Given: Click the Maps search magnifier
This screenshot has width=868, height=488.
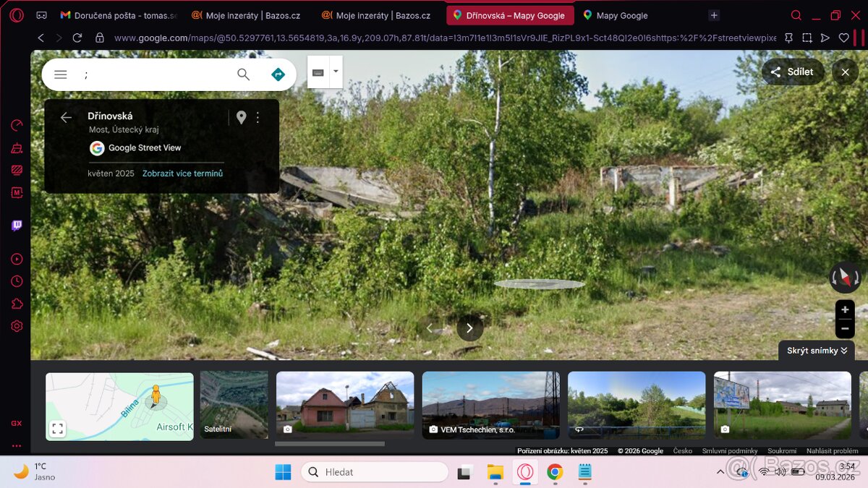Looking at the screenshot, I should pos(244,74).
